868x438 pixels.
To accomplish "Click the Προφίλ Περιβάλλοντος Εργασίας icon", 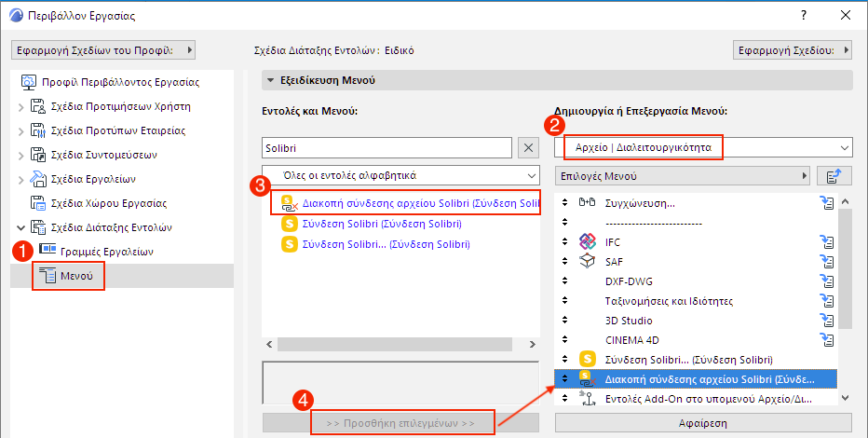I will (28, 81).
